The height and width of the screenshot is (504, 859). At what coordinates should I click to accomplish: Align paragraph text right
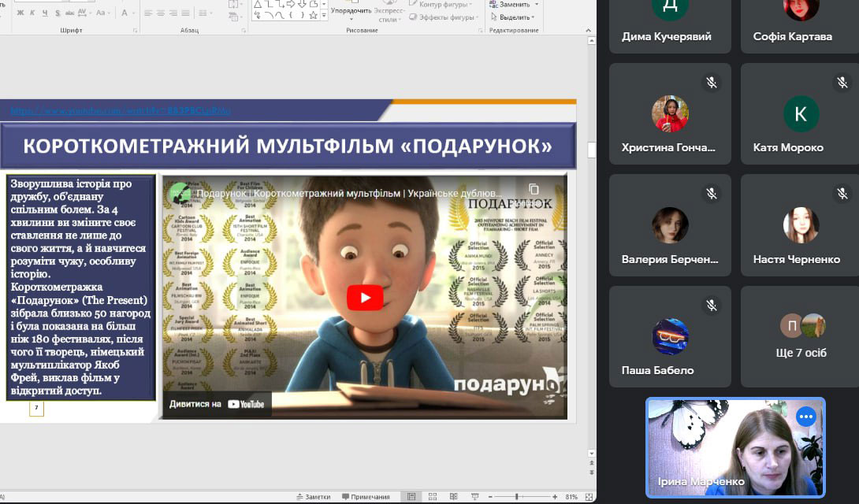pyautogui.click(x=173, y=13)
